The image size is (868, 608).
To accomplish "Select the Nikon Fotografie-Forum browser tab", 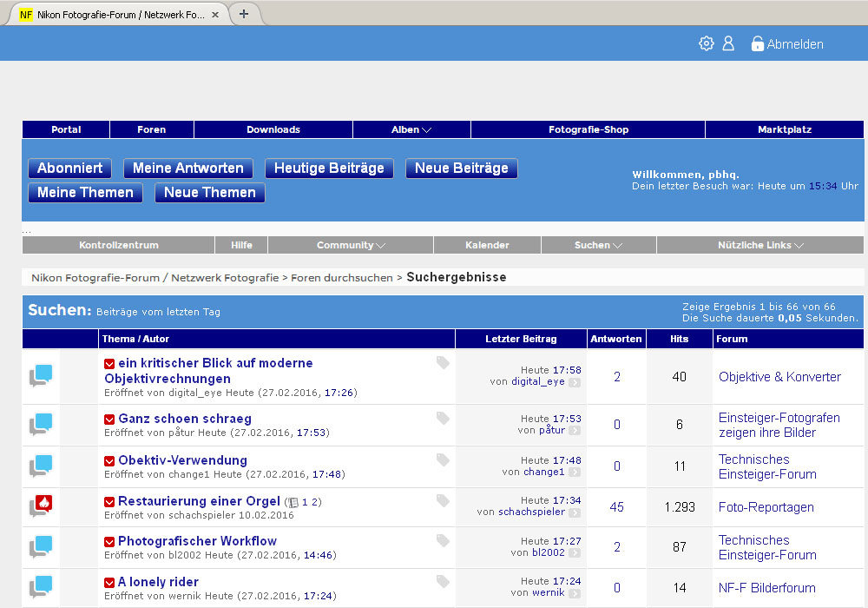I will pos(120,15).
